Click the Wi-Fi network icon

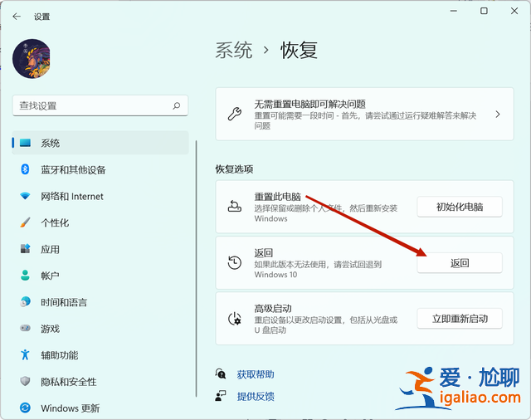(25, 196)
